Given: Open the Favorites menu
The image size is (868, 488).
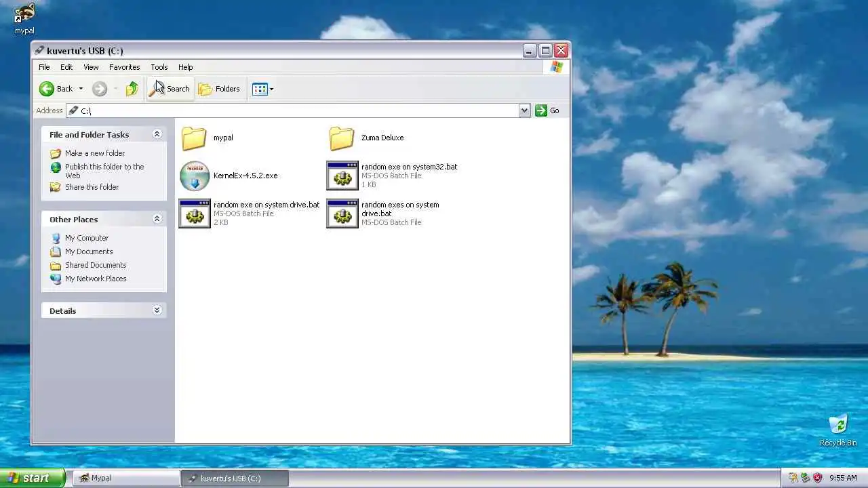Looking at the screenshot, I should tap(125, 67).
